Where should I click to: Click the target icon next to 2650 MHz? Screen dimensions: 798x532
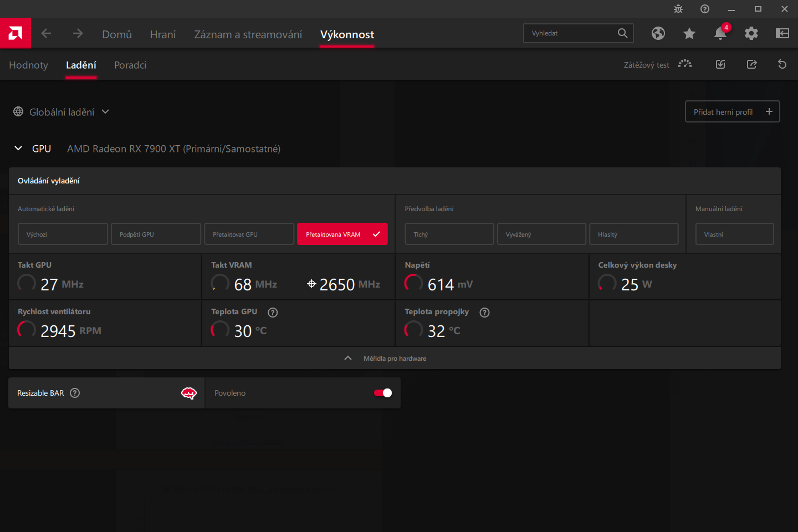(311, 284)
